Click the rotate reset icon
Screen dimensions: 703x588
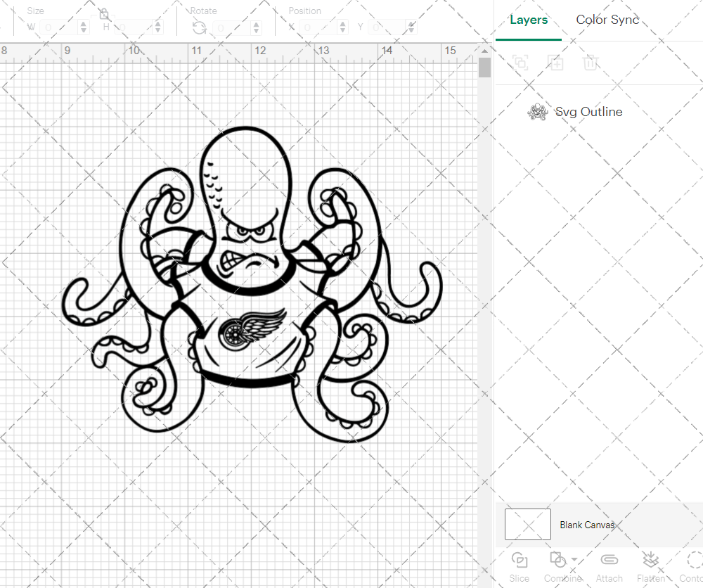point(199,27)
